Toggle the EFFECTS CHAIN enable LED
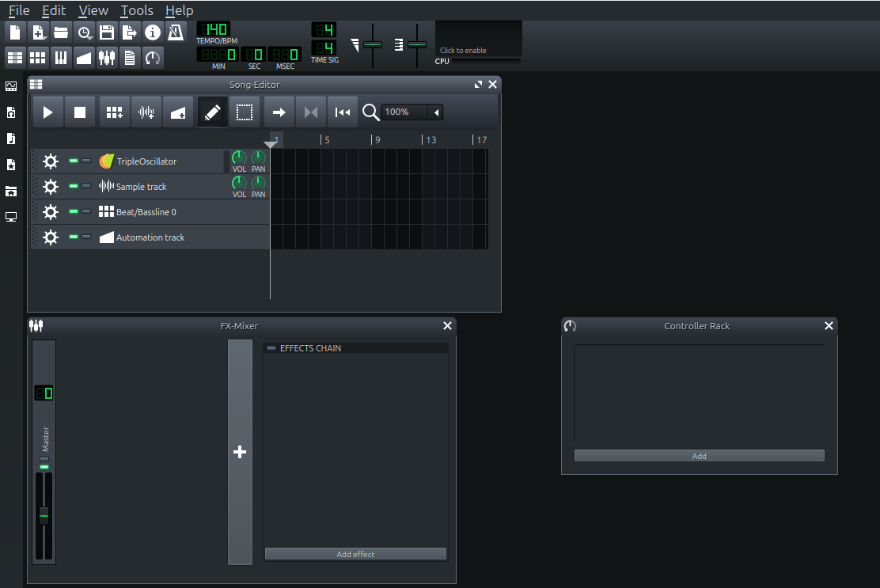Screen dimensions: 880x588 [x=271, y=348]
